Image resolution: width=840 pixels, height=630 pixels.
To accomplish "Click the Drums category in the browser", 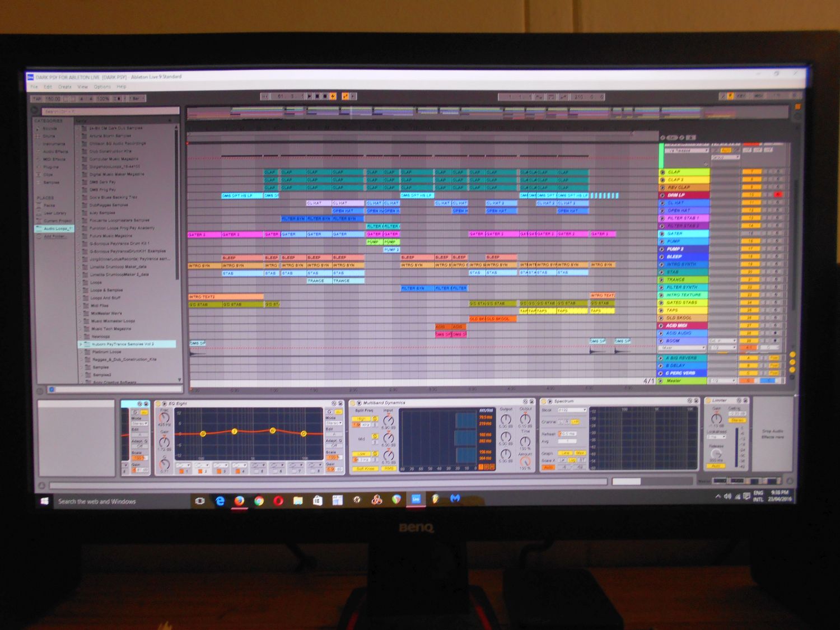I will tap(49, 136).
